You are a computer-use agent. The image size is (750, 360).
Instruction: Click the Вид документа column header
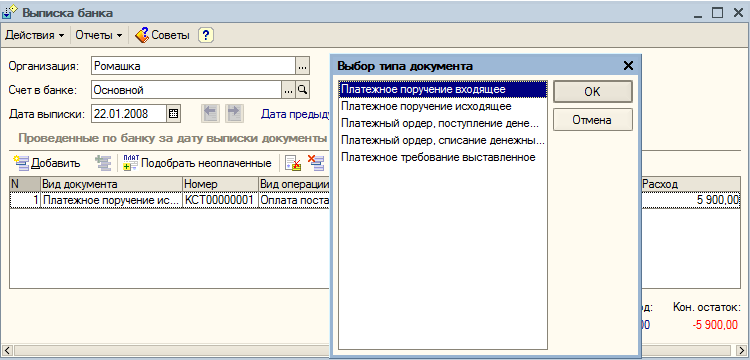111,184
